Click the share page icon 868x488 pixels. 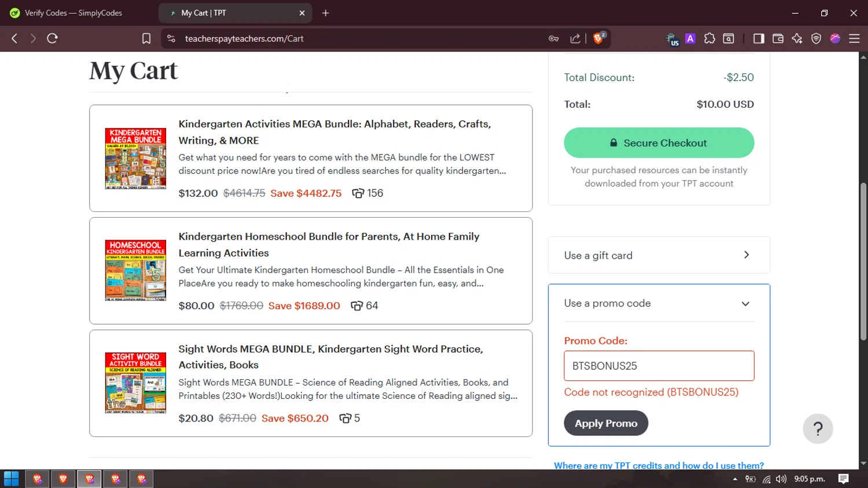coord(575,38)
